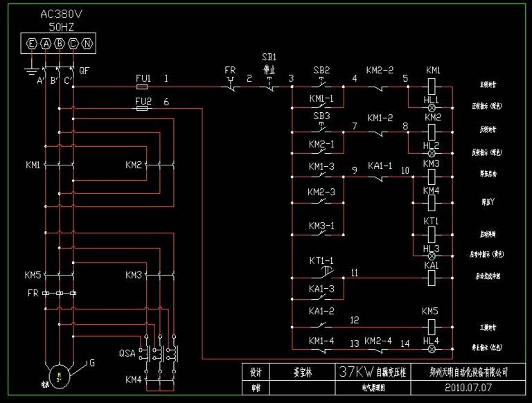Image resolution: width=532 pixels, height=403 pixels.
Task: Select the KM5 contactor coil rectangle
Action: [433, 326]
